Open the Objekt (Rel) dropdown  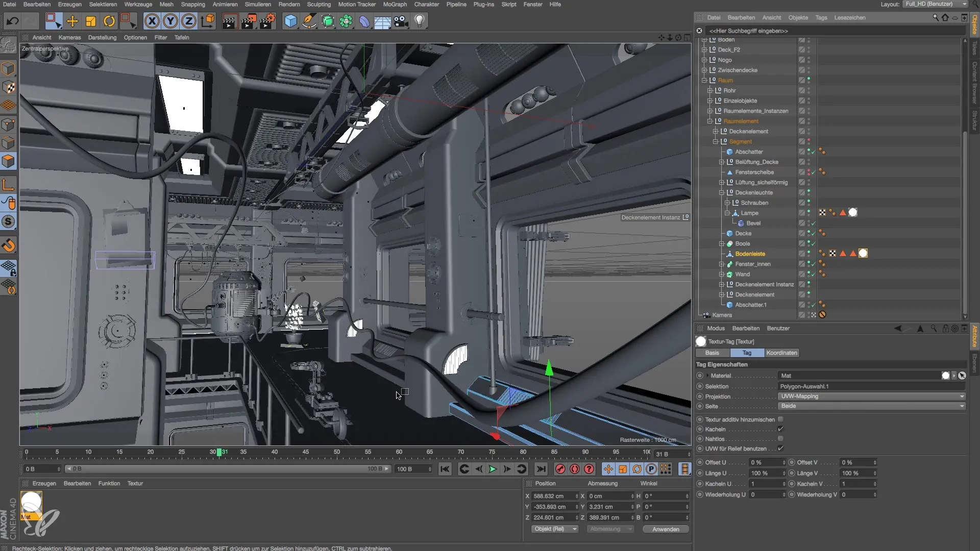554,529
